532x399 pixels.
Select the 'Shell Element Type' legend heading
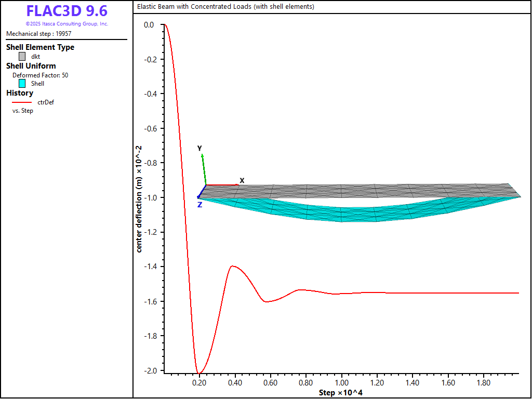point(40,47)
